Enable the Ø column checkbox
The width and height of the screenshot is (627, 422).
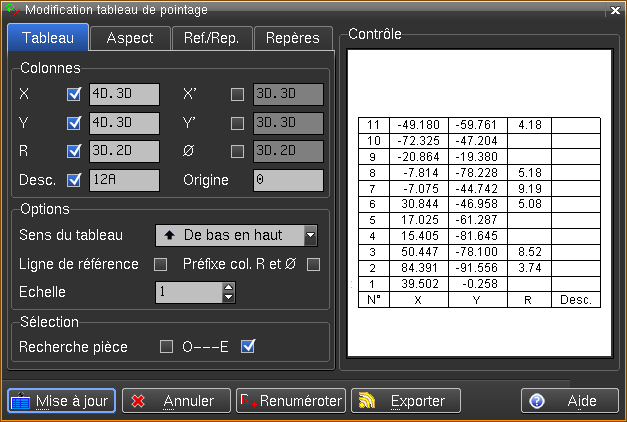coord(237,152)
